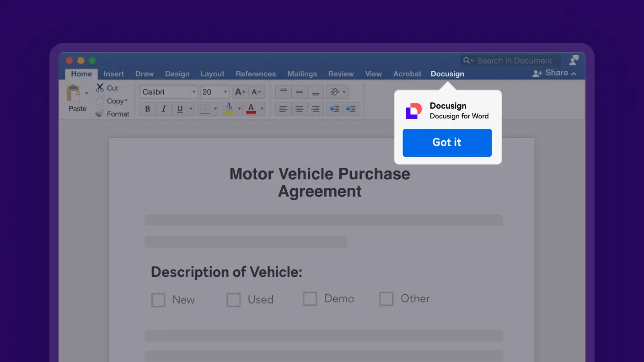Screen dimensions: 644x362
Task: Decrease font size with the small A icon
Action: 257,92
